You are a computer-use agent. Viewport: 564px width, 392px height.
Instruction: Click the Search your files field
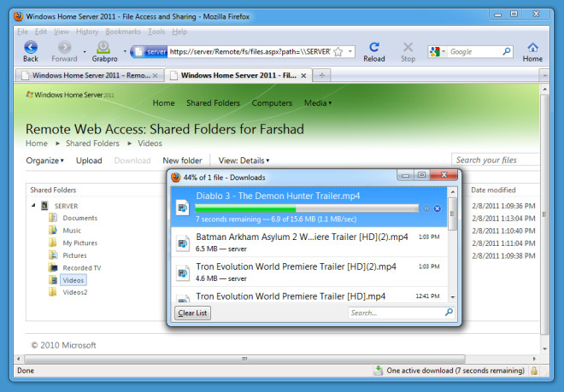coord(496,160)
